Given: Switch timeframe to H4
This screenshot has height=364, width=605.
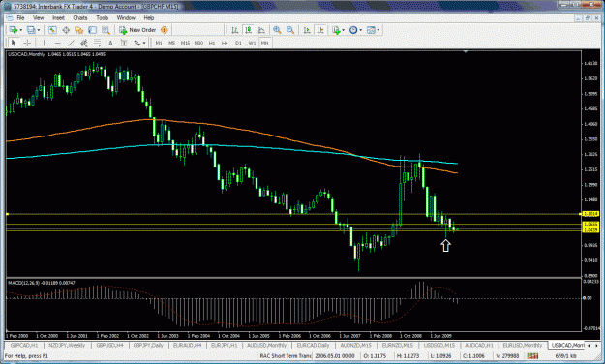Looking at the screenshot, I should [225, 43].
